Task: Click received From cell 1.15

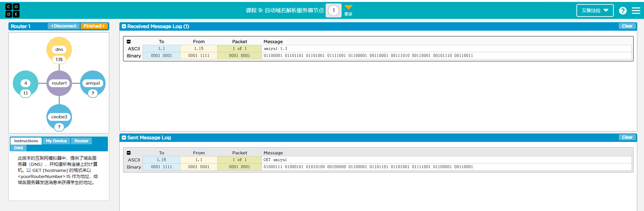Action: pos(199,49)
